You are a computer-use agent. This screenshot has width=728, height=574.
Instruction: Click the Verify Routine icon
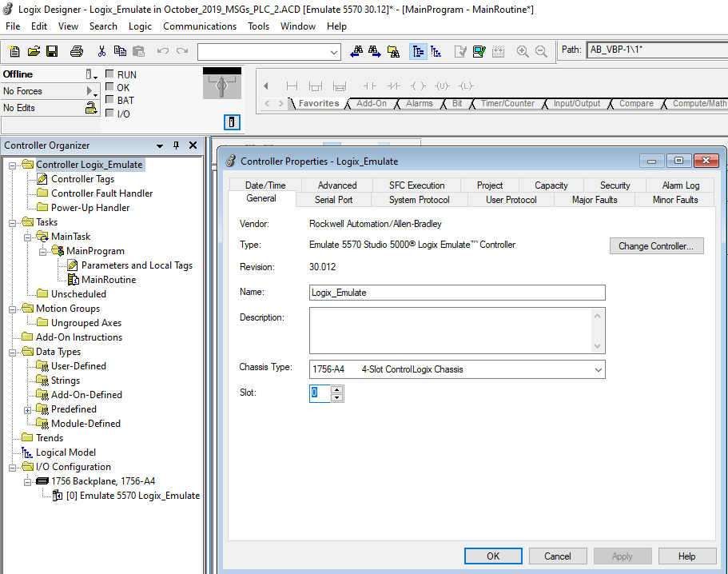click(x=460, y=51)
